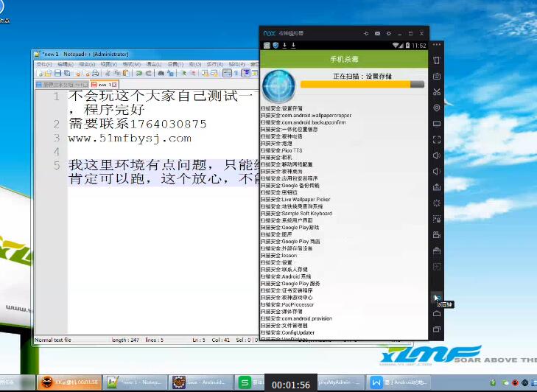Click the volume down icon in Nox sidebar
Image resolution: width=537 pixels, height=392 pixels.
[437, 172]
